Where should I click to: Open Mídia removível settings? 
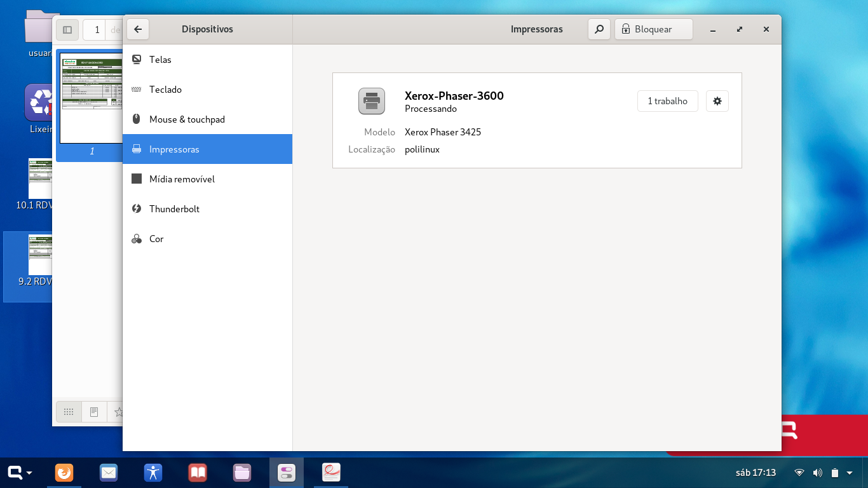207,179
